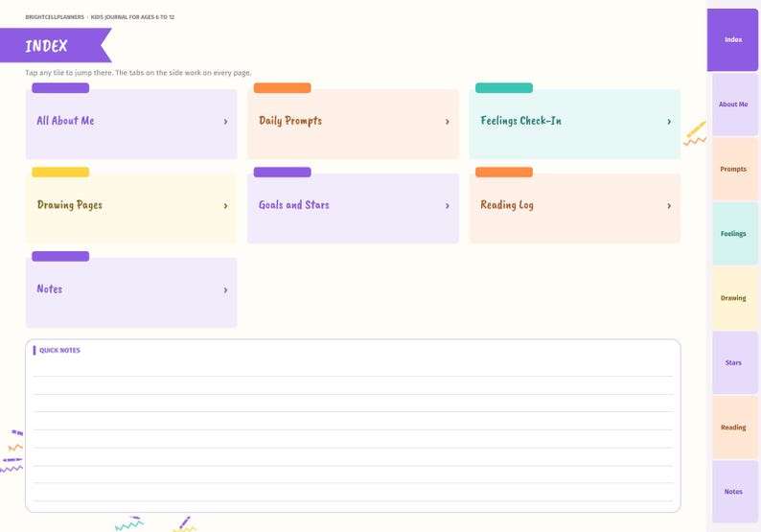
Task: Switch to the Feelings side tab
Action: pyautogui.click(x=735, y=234)
